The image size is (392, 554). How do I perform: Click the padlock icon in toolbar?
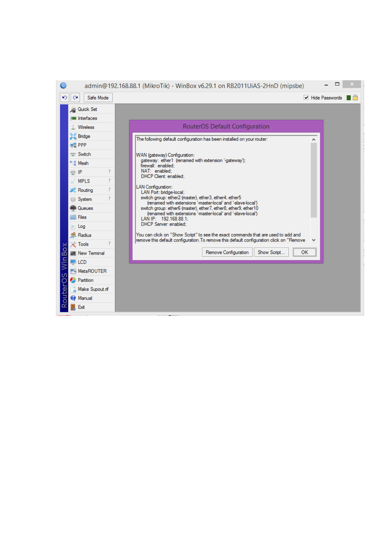point(355,98)
